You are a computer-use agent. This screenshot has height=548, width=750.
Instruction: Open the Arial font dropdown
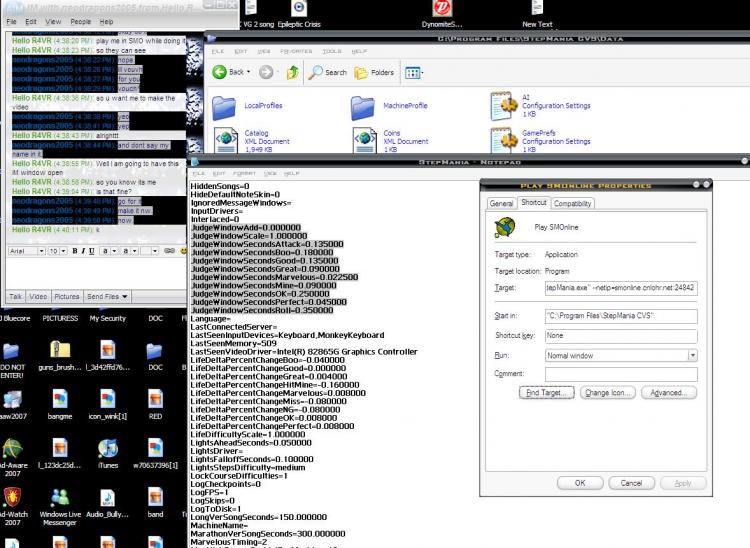(x=41, y=251)
